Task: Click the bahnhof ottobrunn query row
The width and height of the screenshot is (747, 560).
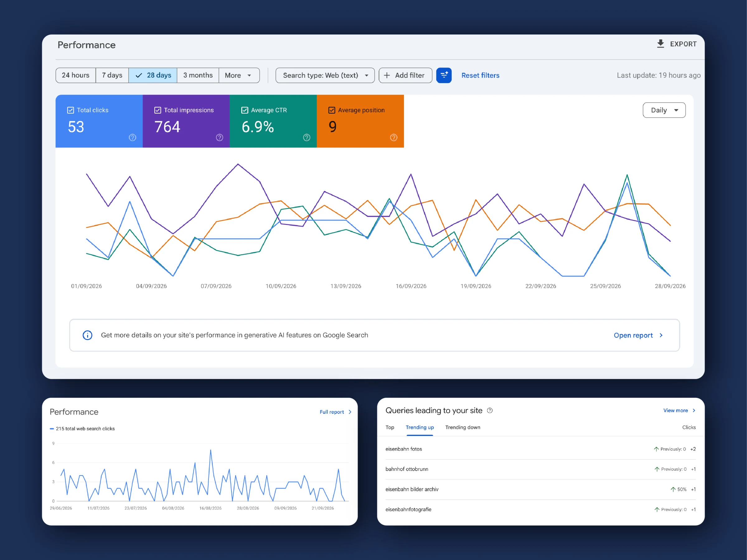Action: [541, 469]
